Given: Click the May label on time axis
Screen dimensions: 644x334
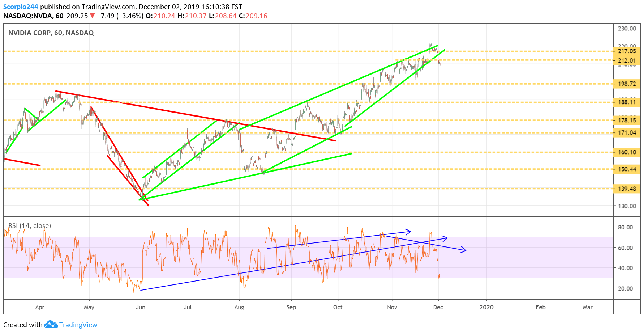Looking at the screenshot, I should (89, 307).
